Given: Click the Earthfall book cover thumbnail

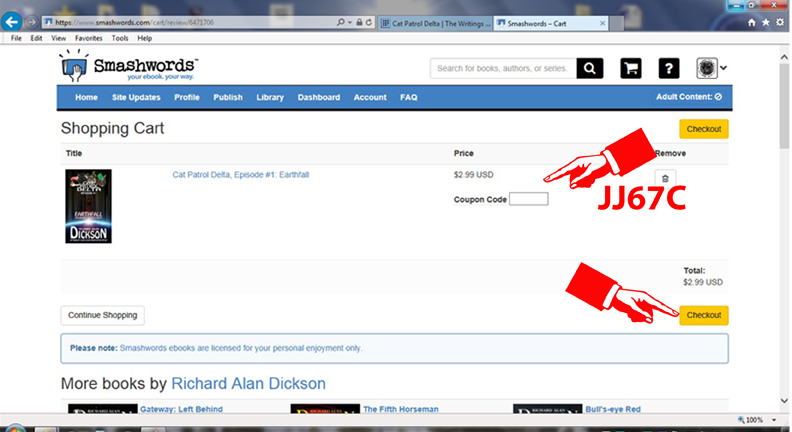Looking at the screenshot, I should 88,206.
